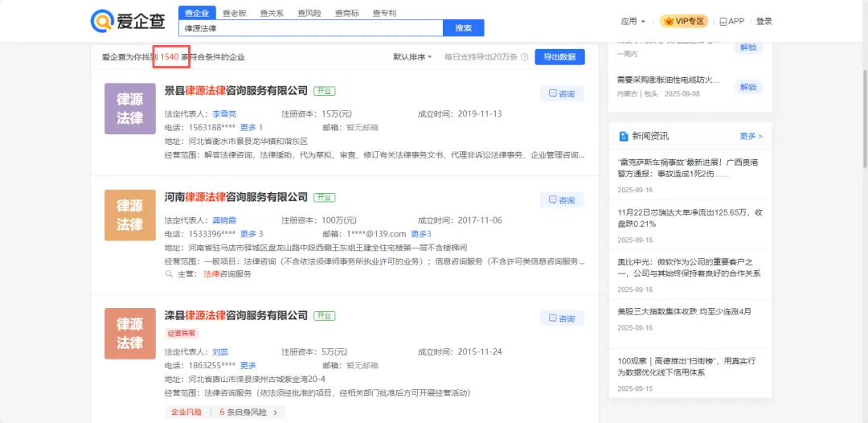
Task: Open 河南律源法律咨询服务有限公司 company title
Action: (235, 196)
